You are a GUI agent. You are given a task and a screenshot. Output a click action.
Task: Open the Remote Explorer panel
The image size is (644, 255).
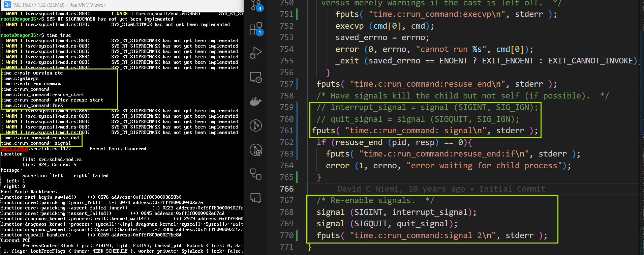click(256, 77)
